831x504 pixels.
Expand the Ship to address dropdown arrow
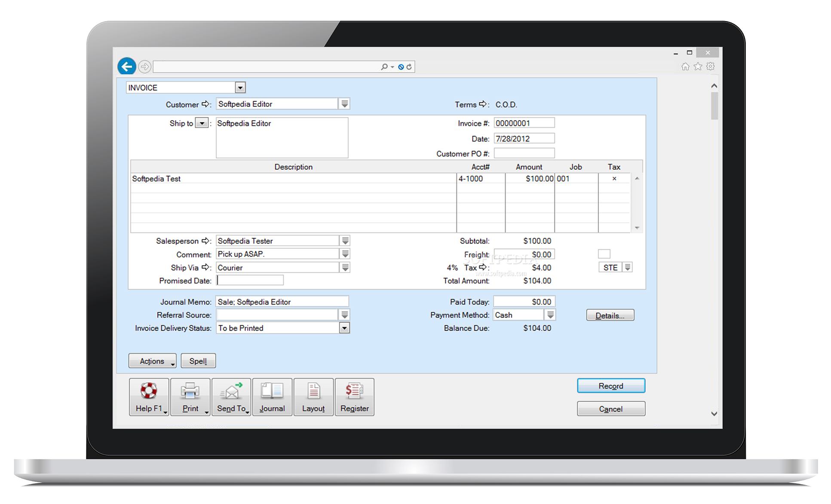point(202,123)
